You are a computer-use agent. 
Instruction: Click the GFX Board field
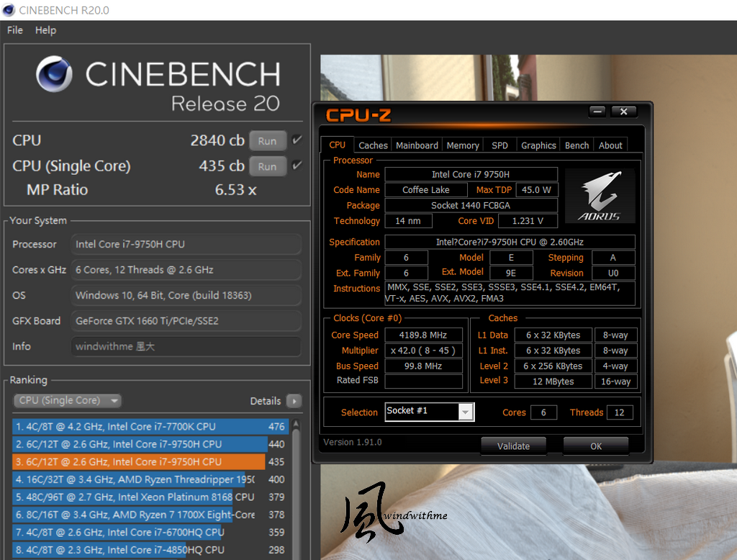click(186, 321)
